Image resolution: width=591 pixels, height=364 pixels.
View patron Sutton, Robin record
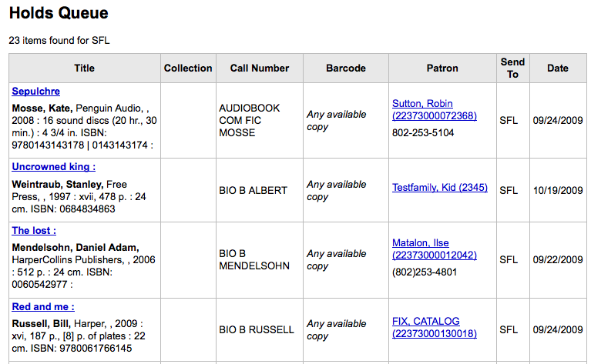[435, 109]
